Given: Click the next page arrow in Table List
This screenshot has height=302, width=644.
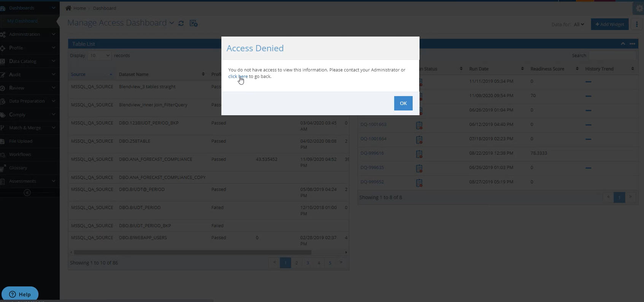Looking at the screenshot, I should (x=341, y=262).
